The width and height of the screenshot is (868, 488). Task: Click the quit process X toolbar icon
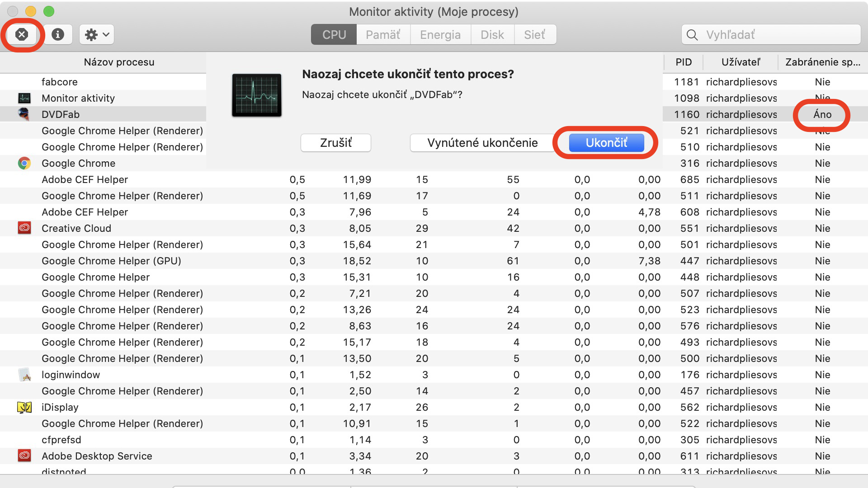point(22,34)
